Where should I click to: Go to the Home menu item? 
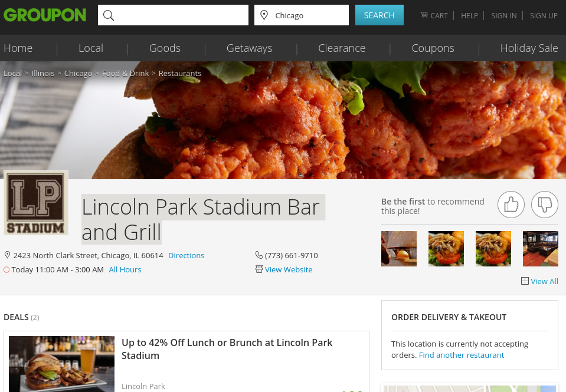point(18,48)
